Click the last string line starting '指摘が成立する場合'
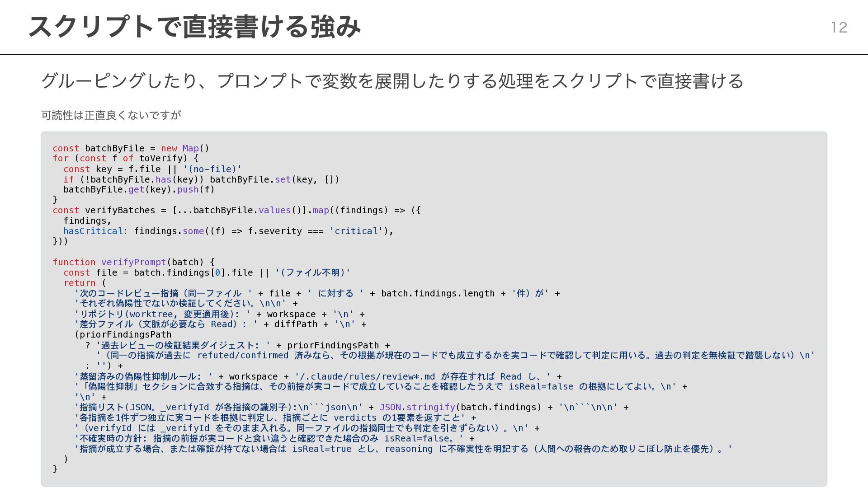The width and height of the screenshot is (868, 488). click(403, 449)
